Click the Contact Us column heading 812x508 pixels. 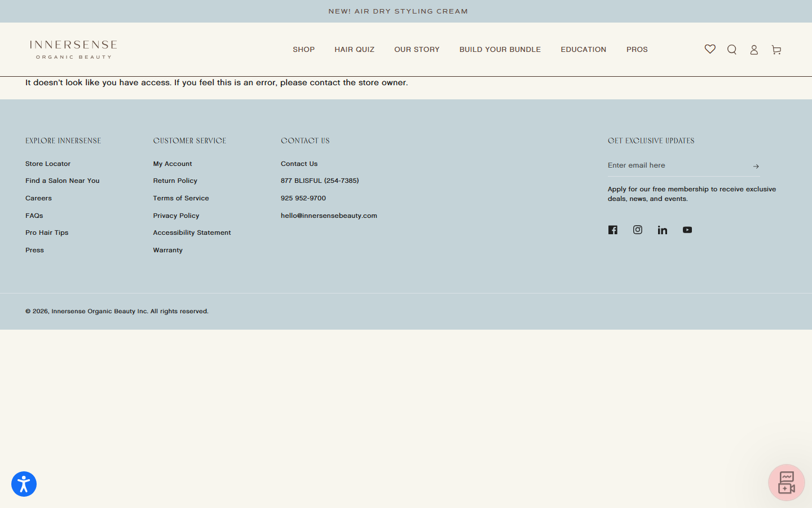[x=305, y=141]
